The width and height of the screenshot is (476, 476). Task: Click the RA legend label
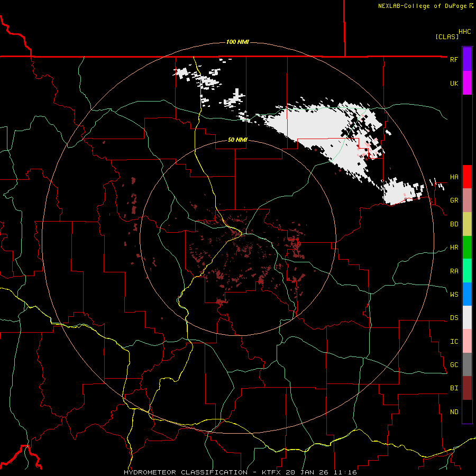[454, 271]
